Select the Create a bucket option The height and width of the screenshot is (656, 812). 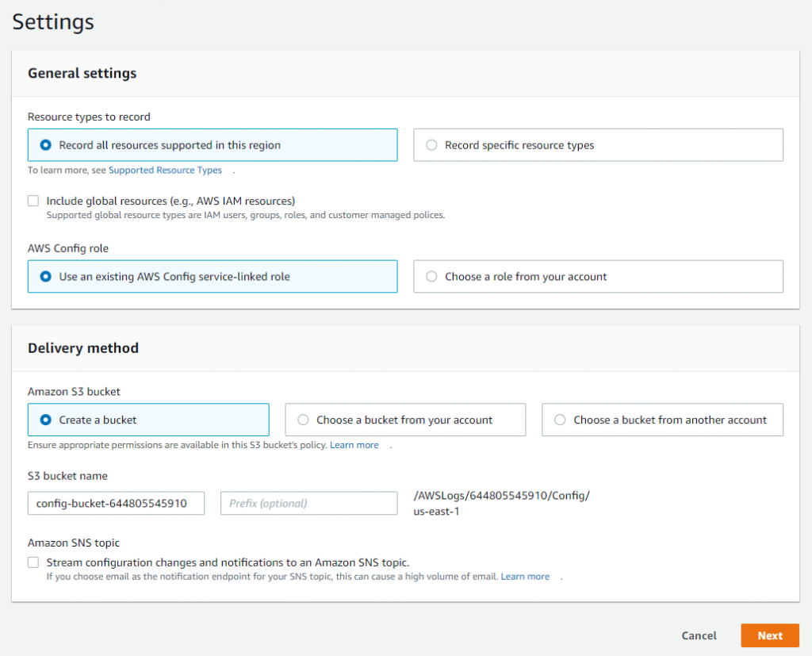[x=46, y=420]
